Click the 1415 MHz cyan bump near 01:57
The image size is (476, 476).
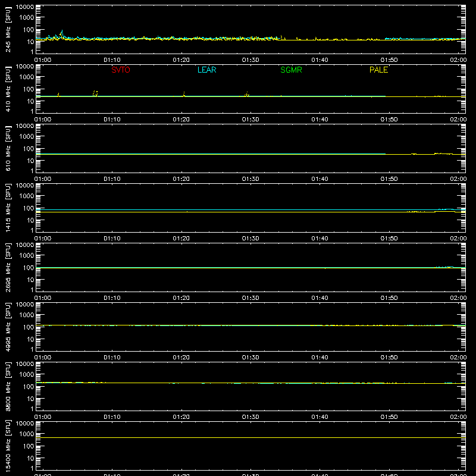(446, 209)
